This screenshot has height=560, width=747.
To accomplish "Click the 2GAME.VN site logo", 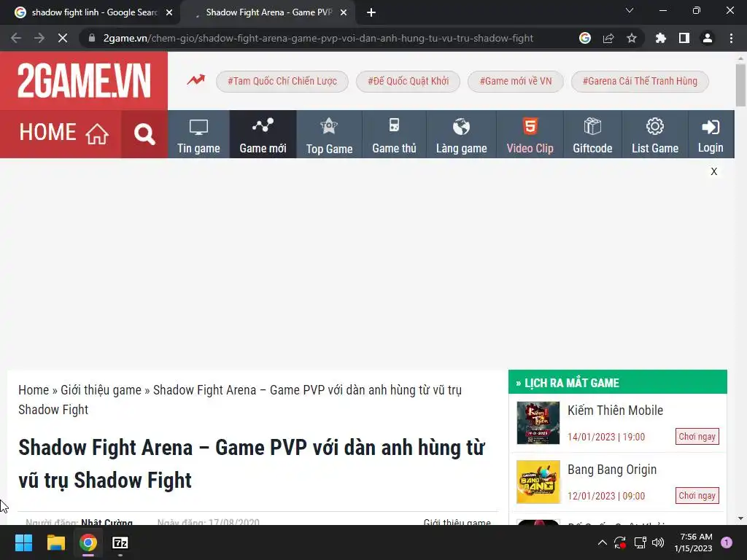I will [84, 81].
